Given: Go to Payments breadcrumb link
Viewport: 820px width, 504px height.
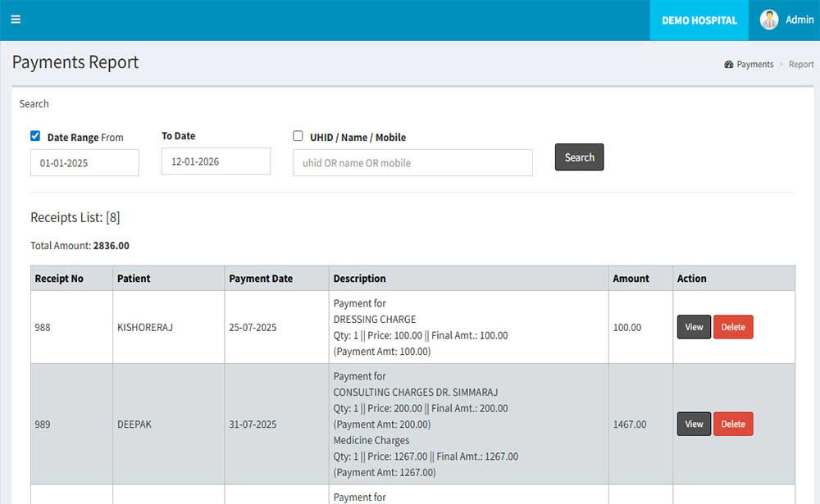Looking at the screenshot, I should click(754, 65).
